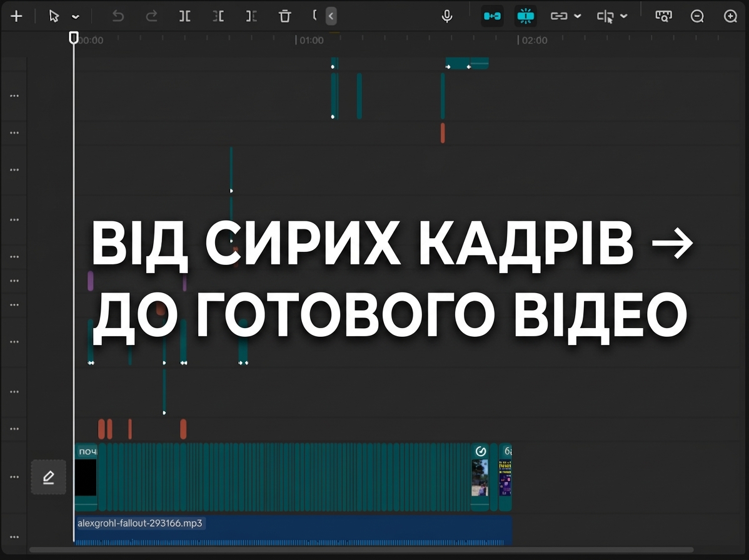The image size is (749, 560).
Task: Open the preview axis dropdown arrow
Action: pyautogui.click(x=623, y=16)
